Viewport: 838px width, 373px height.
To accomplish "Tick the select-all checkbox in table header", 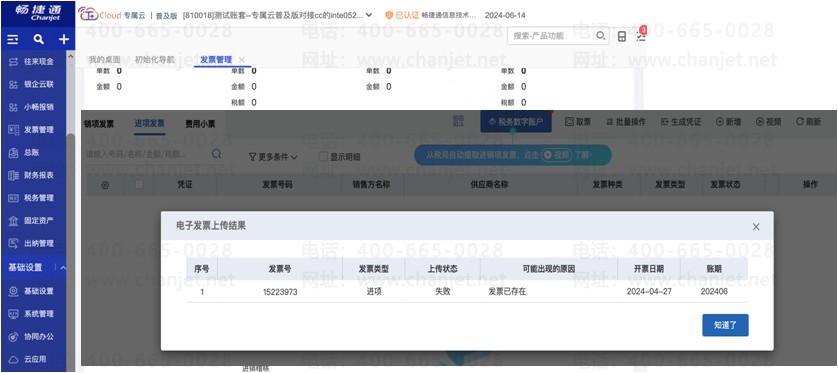I will tap(139, 184).
